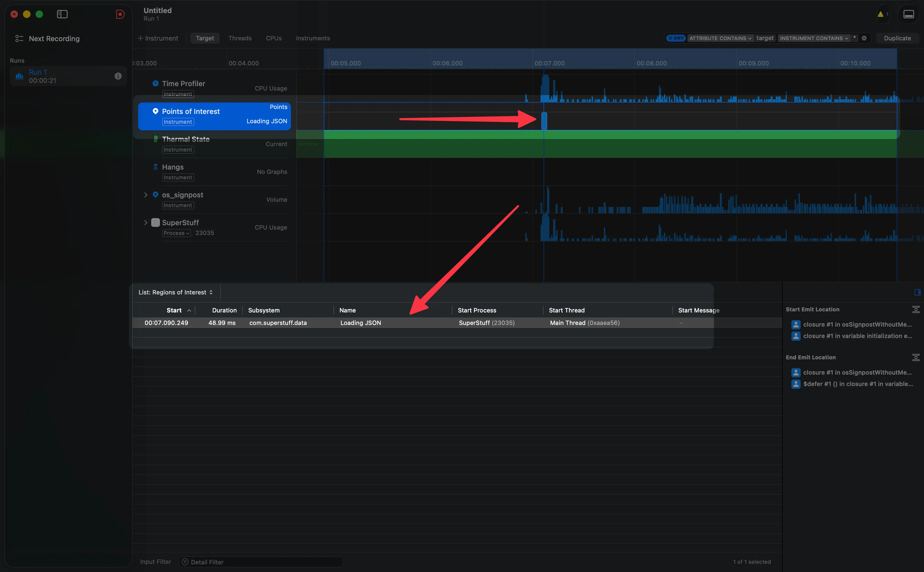This screenshot has height=572, width=924.
Task: Click + Instrument to add an instrument
Action: click(x=158, y=38)
